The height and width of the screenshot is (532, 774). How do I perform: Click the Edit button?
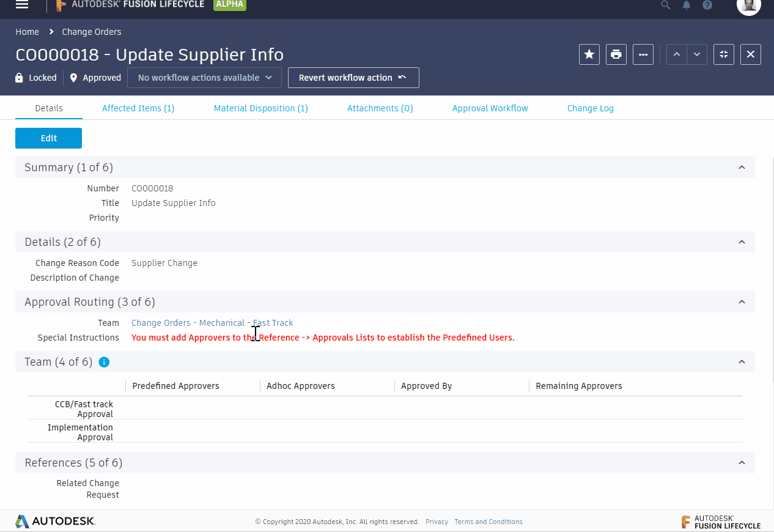point(48,138)
